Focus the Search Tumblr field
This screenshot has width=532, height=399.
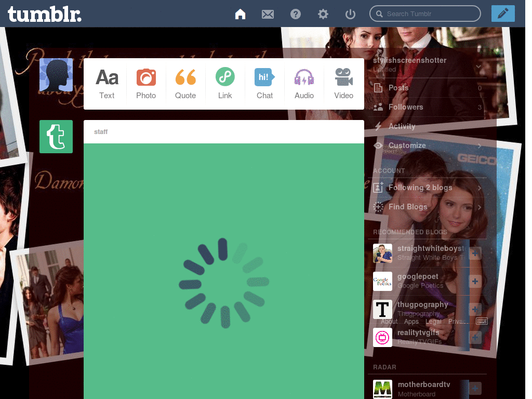[425, 14]
